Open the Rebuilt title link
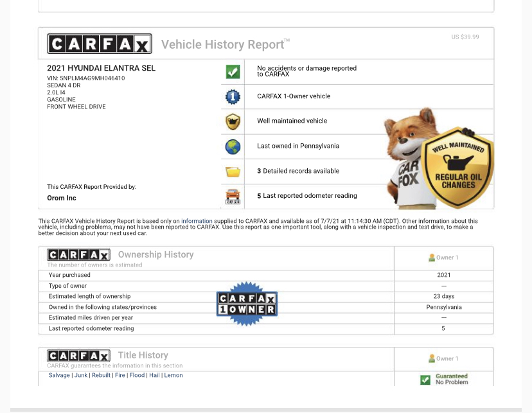Viewport: 532px width, 413px height. coord(101,375)
